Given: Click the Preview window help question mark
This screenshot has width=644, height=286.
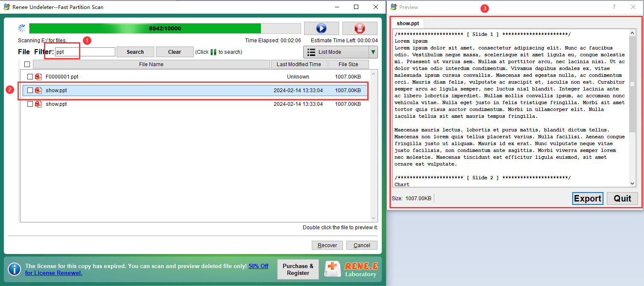Looking at the screenshot, I should (x=614, y=7).
